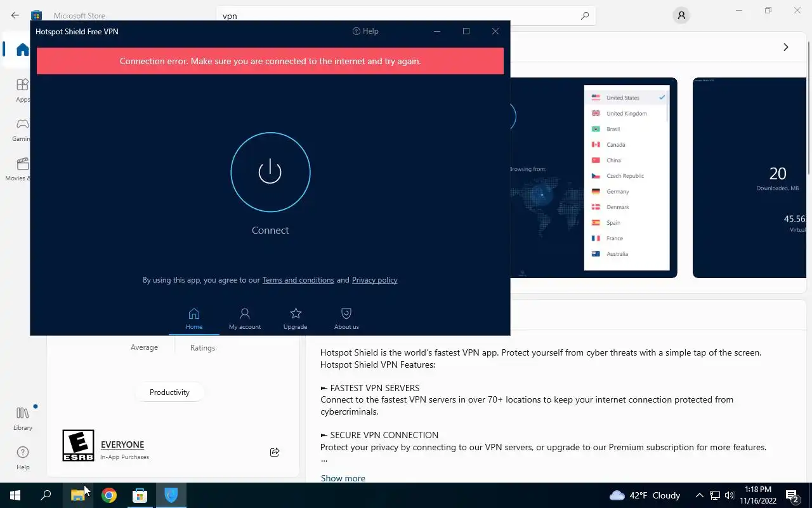This screenshot has width=812, height=508.
Task: Open the Library in Store sidebar
Action: coord(23,419)
